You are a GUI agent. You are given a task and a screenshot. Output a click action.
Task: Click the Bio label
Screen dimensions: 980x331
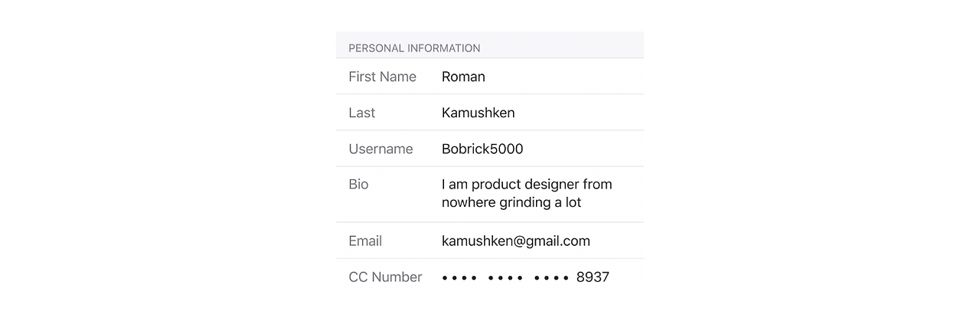(x=358, y=185)
